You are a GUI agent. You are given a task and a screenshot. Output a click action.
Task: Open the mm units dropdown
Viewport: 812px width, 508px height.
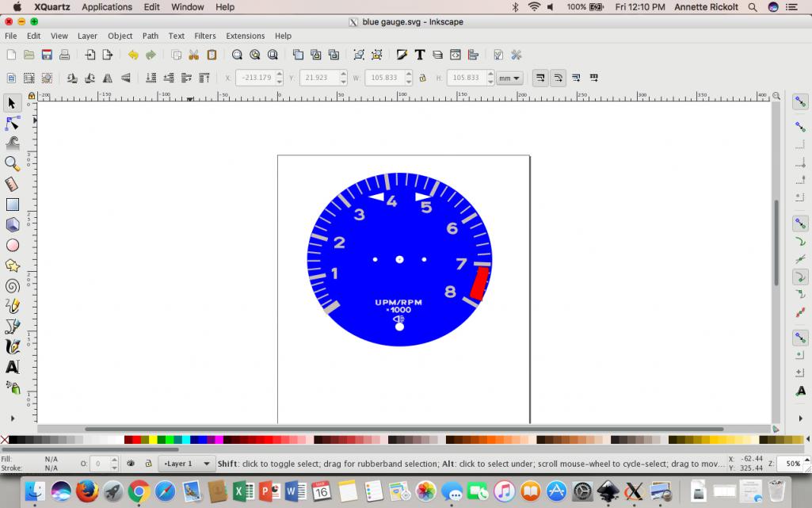[509, 78]
